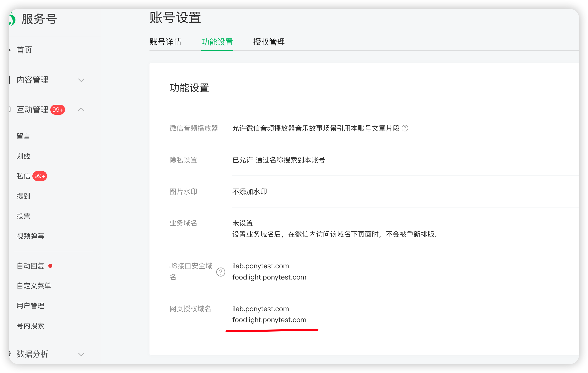The width and height of the screenshot is (588, 373).
Task: Go to 首页 in the sidebar
Action: [x=24, y=50]
